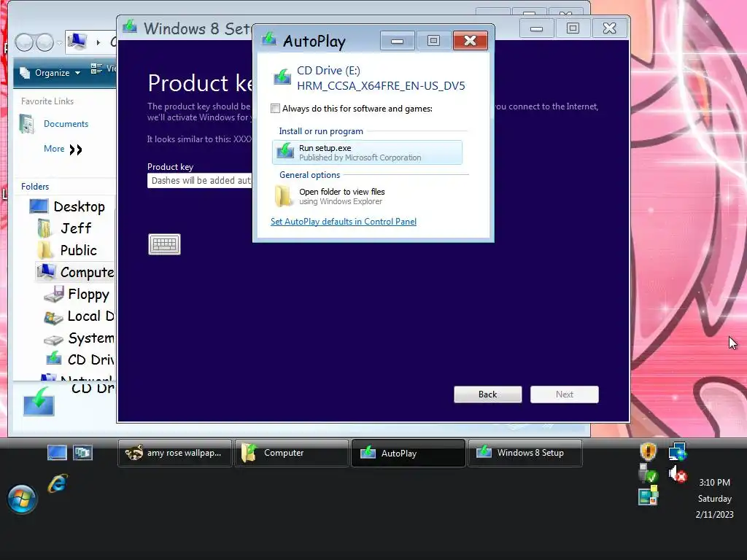Select Computer in the folder tree
Image resolution: width=747 pixels, height=560 pixels.
tap(87, 272)
